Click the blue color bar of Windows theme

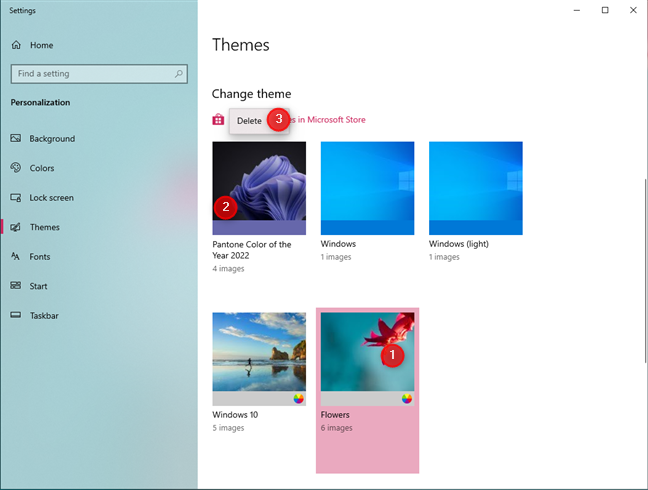click(367, 228)
